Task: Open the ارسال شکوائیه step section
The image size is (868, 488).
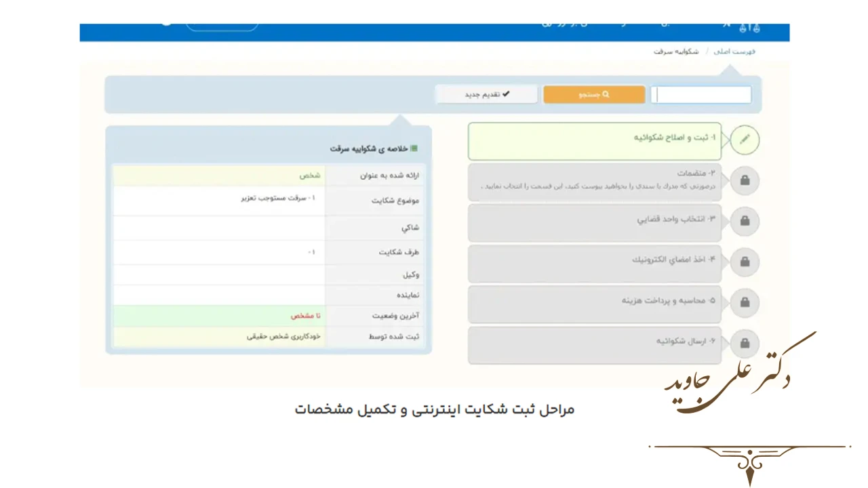Action: pyautogui.click(x=595, y=344)
